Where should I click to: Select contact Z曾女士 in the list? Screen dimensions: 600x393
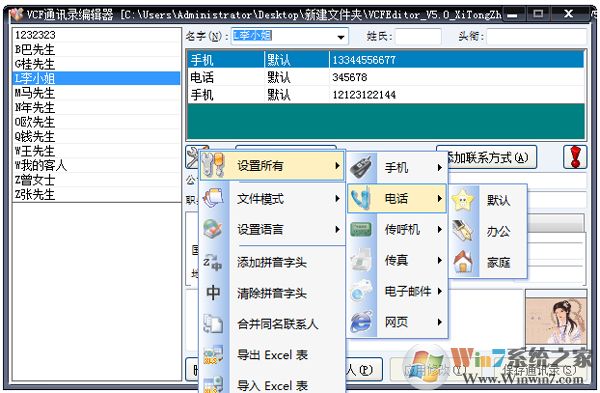(97, 180)
